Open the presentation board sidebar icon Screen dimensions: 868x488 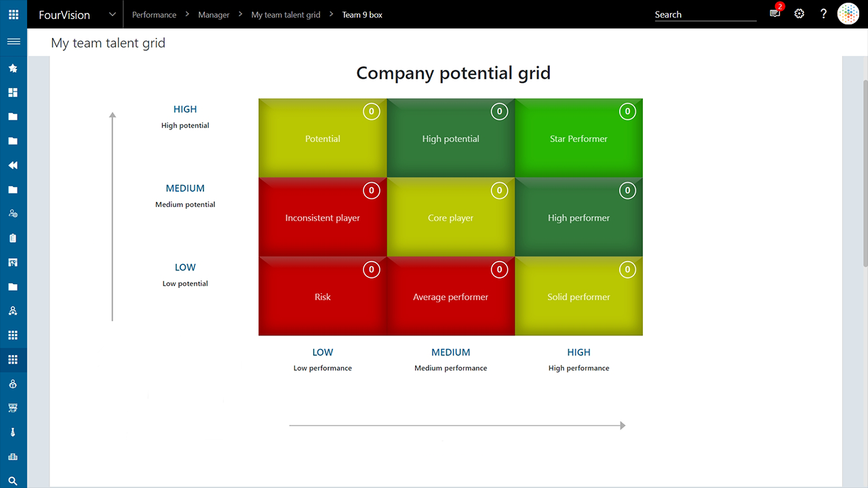(x=13, y=408)
